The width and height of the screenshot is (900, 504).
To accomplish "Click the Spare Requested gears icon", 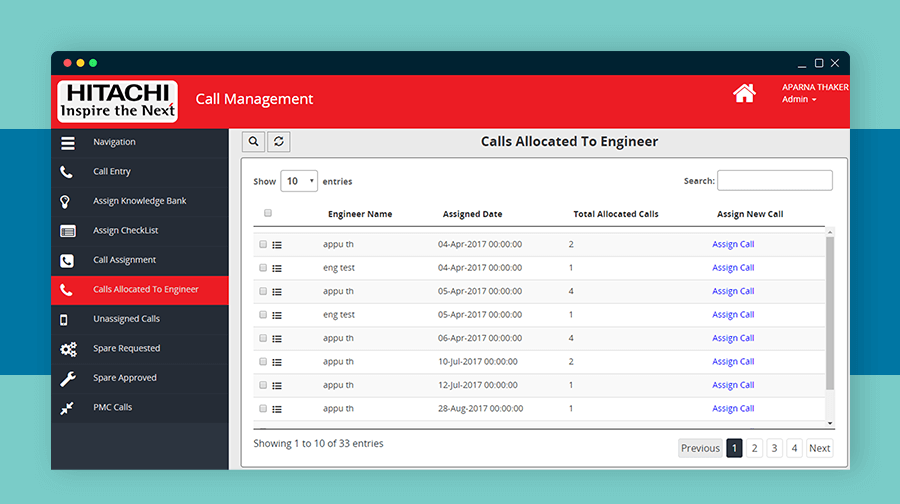I will 68,349.
